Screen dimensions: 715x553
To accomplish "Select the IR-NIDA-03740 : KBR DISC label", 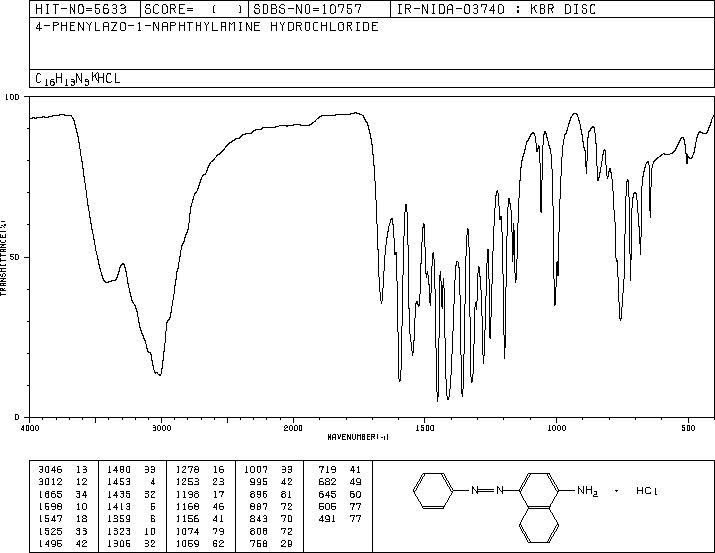I will click(496, 9).
